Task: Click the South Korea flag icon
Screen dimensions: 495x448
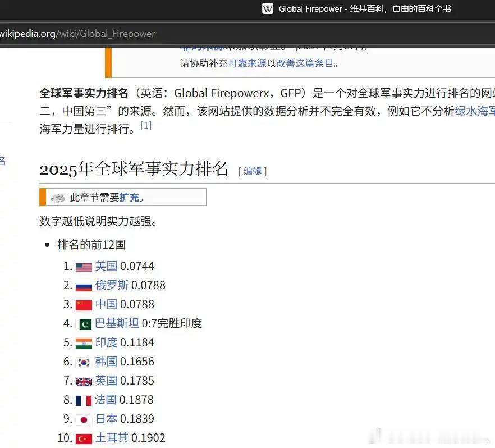Action: [84, 363]
